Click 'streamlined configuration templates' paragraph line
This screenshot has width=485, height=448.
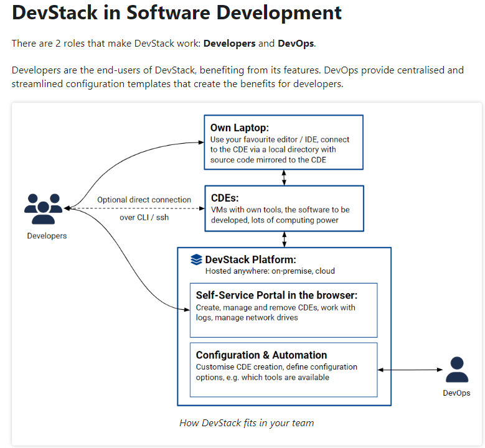(x=177, y=84)
